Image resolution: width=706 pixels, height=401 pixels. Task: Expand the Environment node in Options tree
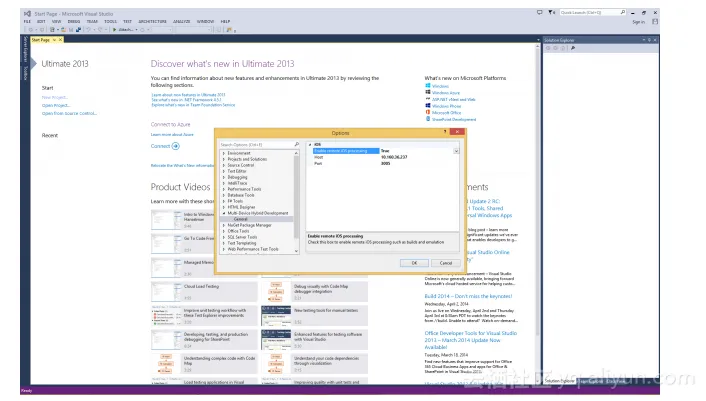pyautogui.click(x=223, y=153)
